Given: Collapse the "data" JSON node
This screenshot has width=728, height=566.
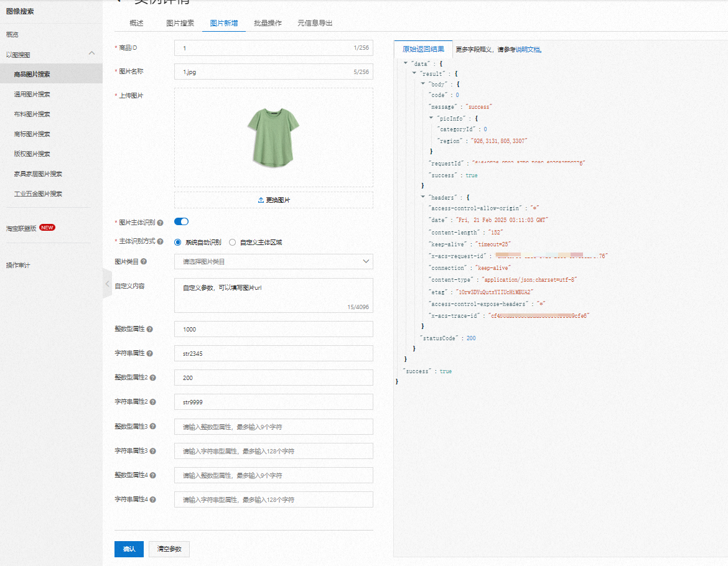Looking at the screenshot, I should [405, 63].
